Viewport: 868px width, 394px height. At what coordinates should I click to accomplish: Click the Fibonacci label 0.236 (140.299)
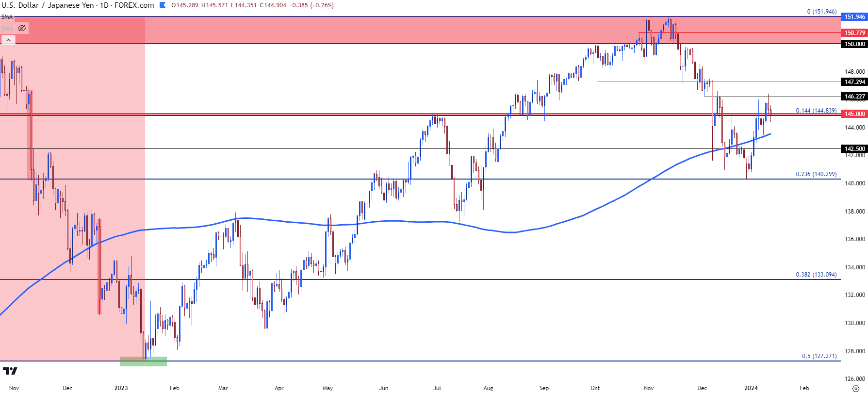tap(816, 174)
